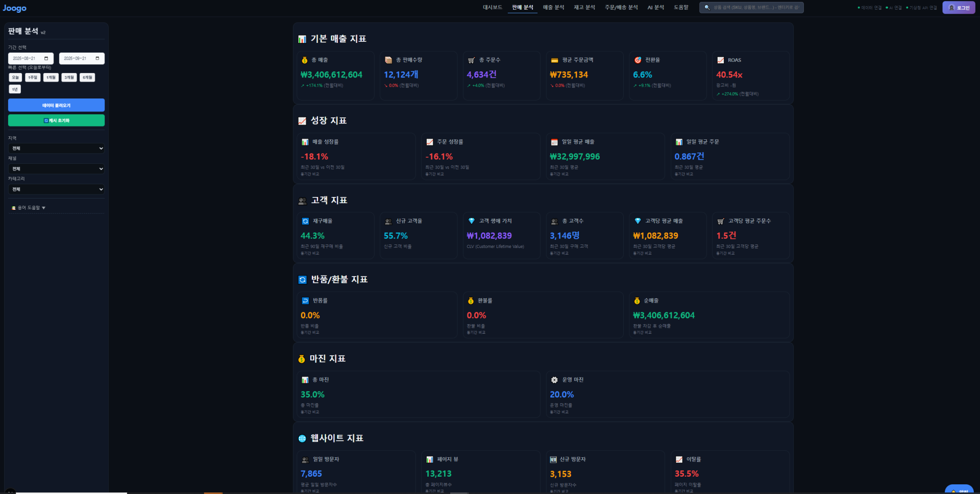Click the 반품율 return arrow icon
Viewport: 980px width, 494px height.
(305, 301)
